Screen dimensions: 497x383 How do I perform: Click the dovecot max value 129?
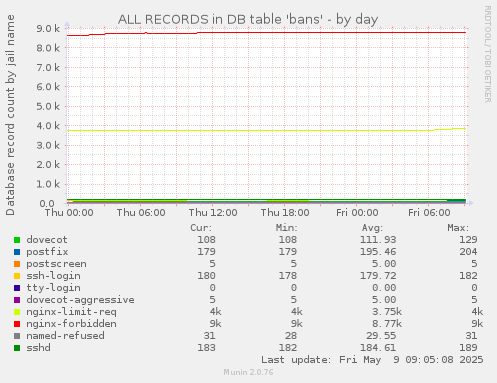pos(468,240)
